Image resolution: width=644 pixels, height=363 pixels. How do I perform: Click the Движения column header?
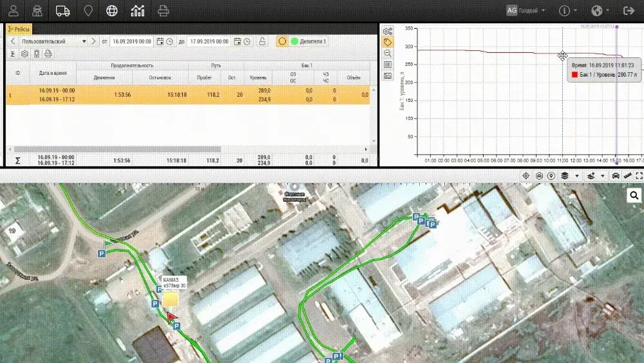click(104, 78)
